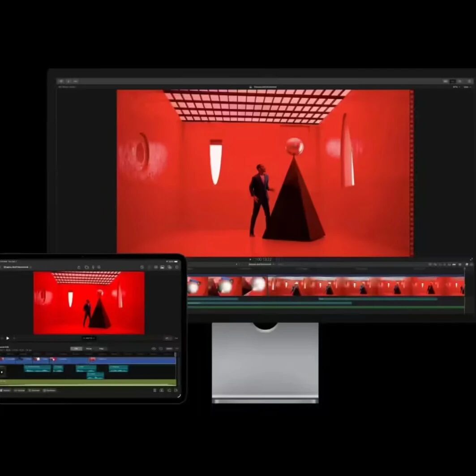Tap the undo arrow icon on iPad toolbar
Viewport: 476px width, 476px height.
(142, 267)
